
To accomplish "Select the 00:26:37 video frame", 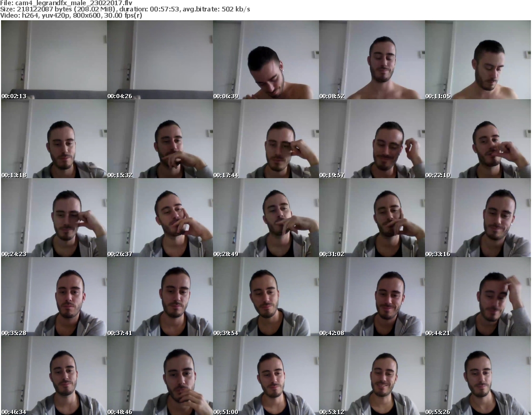I will click(x=160, y=218).
